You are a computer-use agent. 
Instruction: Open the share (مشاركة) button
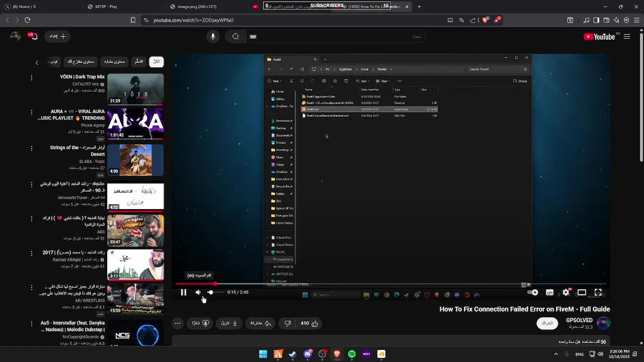point(261,323)
